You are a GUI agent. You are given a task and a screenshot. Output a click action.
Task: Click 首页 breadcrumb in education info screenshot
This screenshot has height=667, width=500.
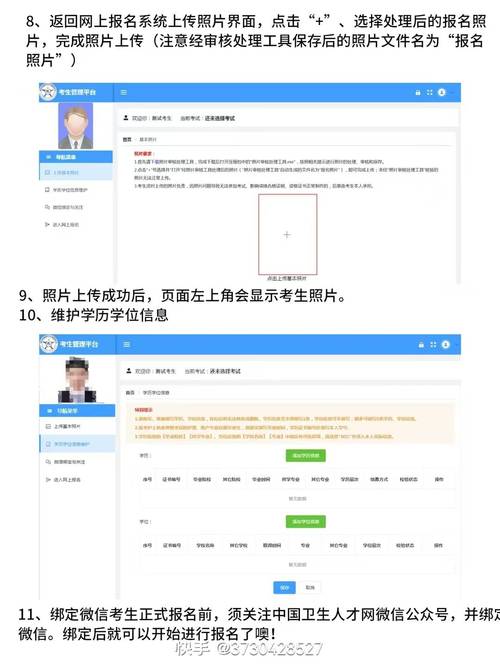tap(130, 393)
